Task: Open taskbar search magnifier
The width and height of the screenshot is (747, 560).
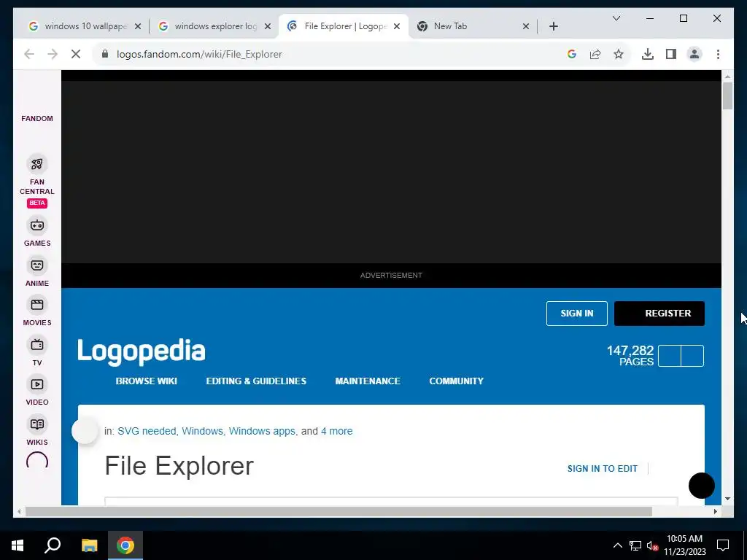Action: [53, 545]
